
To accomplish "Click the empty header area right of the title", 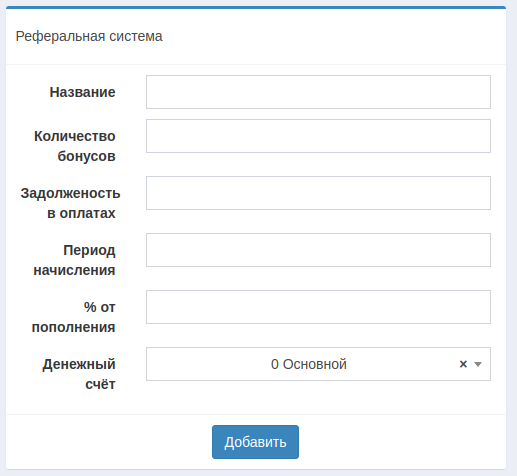I will (333, 36).
